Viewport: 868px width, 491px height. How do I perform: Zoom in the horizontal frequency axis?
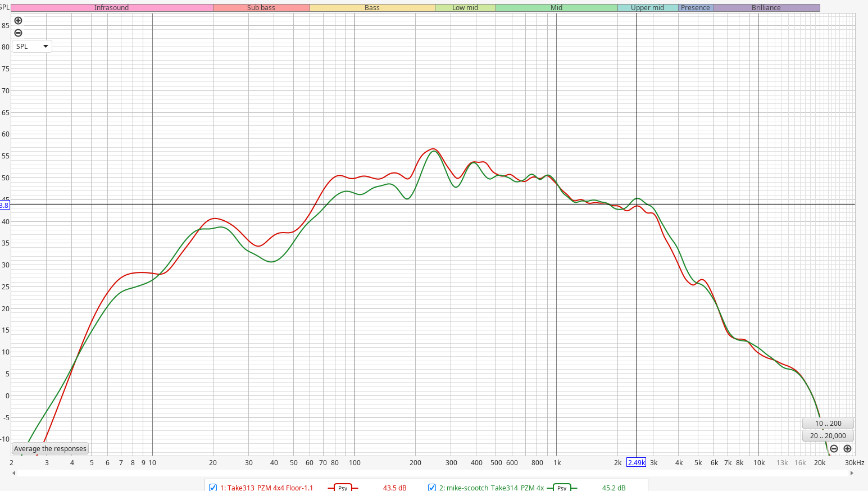coord(847,448)
